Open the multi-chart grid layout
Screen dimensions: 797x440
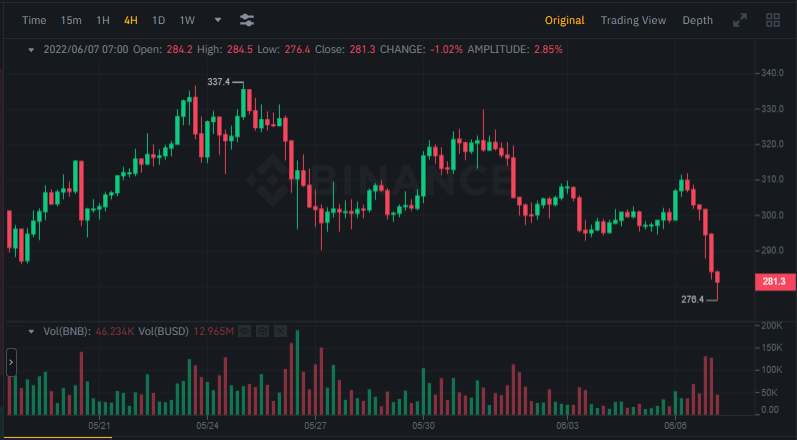click(773, 20)
